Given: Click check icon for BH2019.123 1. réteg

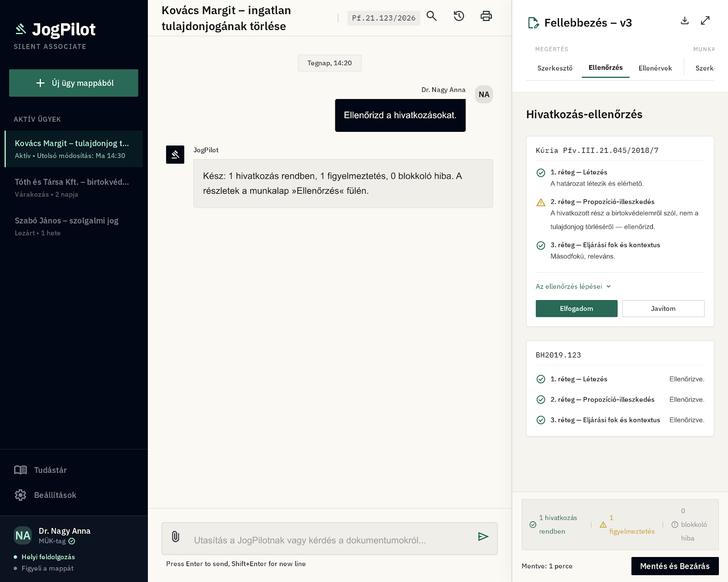Looking at the screenshot, I should [x=541, y=379].
